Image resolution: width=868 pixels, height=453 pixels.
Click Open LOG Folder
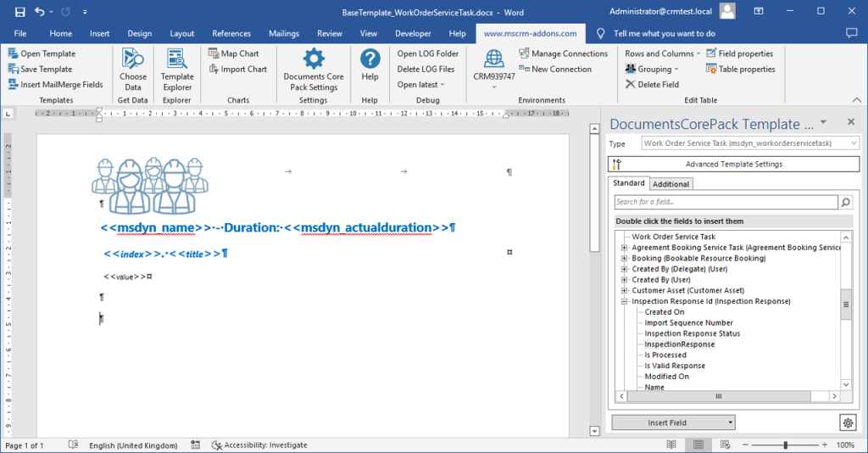click(428, 53)
